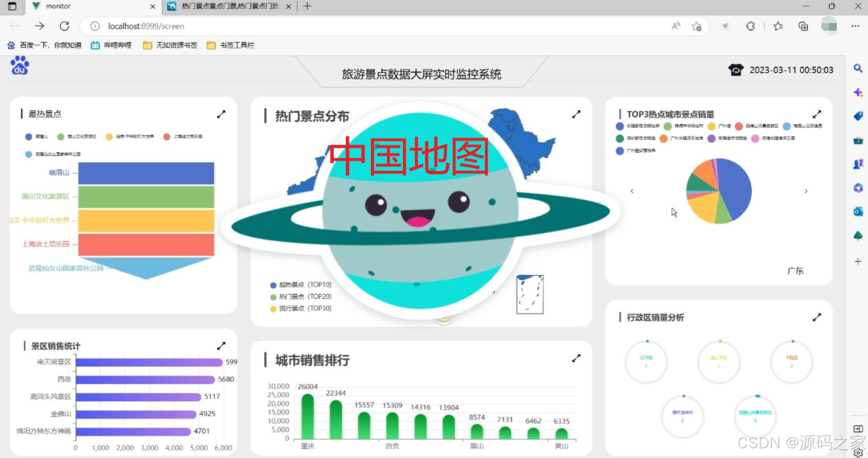This screenshot has height=458, width=868.
Task: Go forward in browser history
Action: (x=39, y=26)
